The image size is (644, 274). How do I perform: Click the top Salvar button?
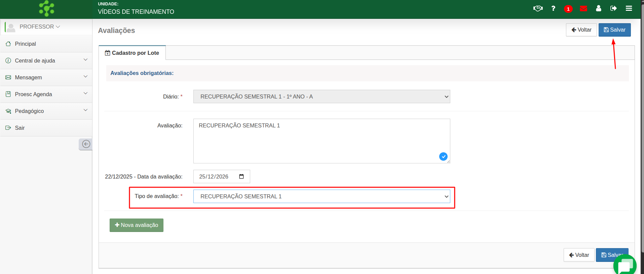tap(614, 30)
